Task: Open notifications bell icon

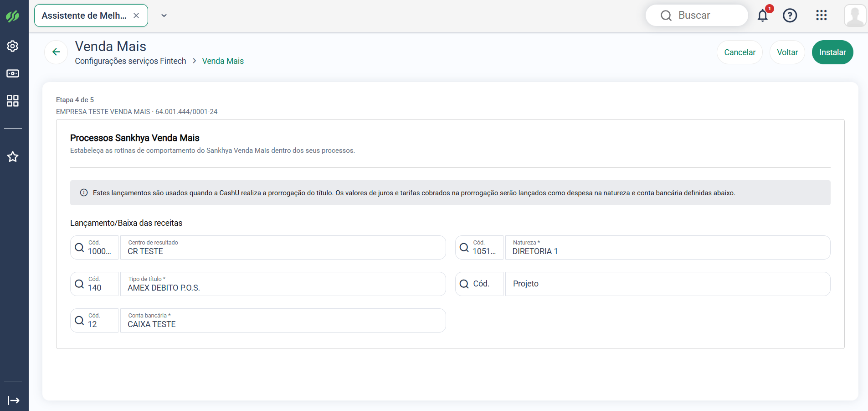Action: click(763, 16)
